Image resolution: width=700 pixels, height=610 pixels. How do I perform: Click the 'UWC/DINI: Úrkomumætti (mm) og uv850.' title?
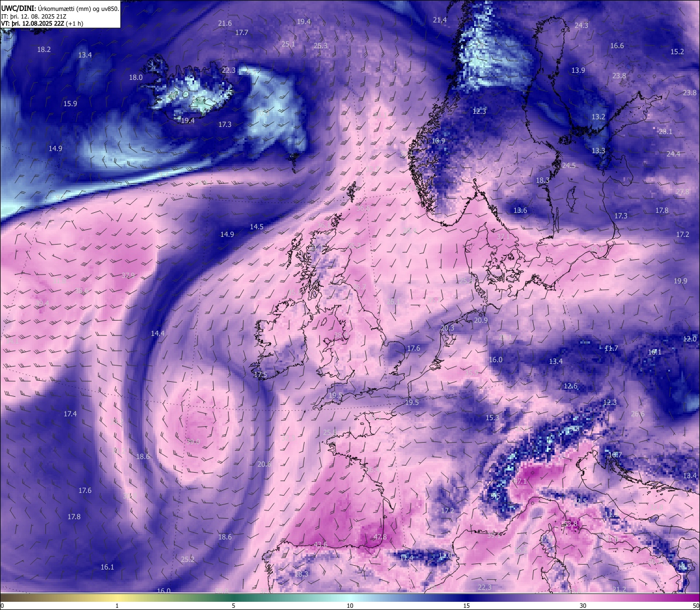tap(60, 8)
